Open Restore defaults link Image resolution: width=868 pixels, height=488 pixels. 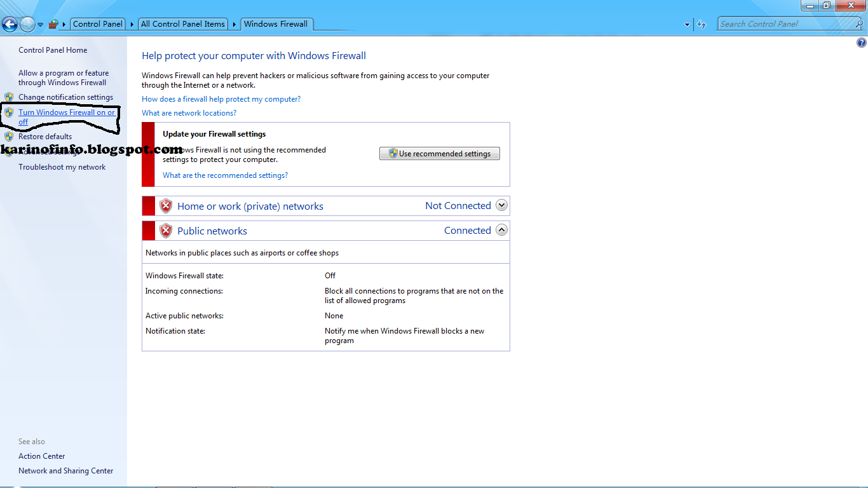[45, 137]
